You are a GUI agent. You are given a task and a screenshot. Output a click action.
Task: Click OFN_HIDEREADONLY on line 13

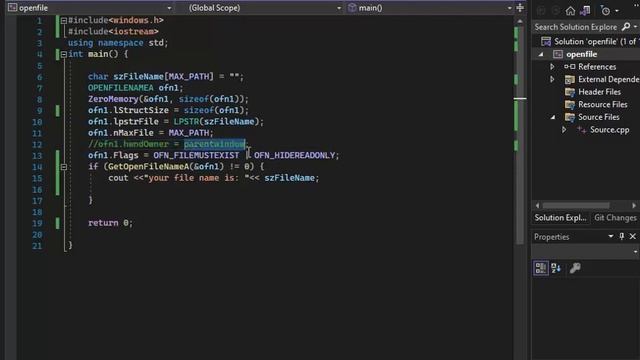(x=294, y=155)
